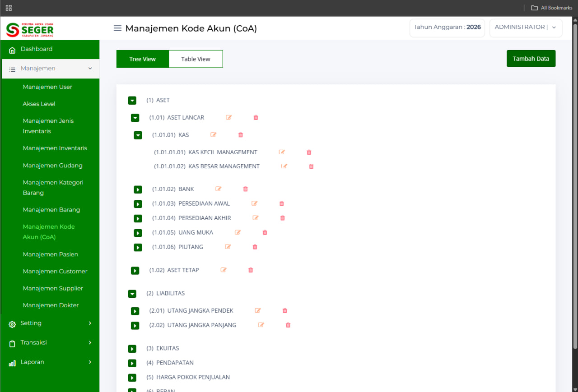Click delete trash icon for ASET LANCAR
Viewport: 578px width, 392px height.
coord(256,117)
